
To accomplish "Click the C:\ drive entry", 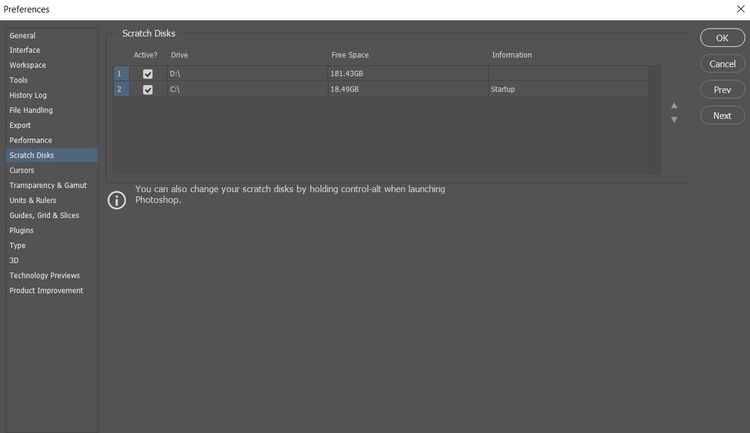I will pos(175,89).
